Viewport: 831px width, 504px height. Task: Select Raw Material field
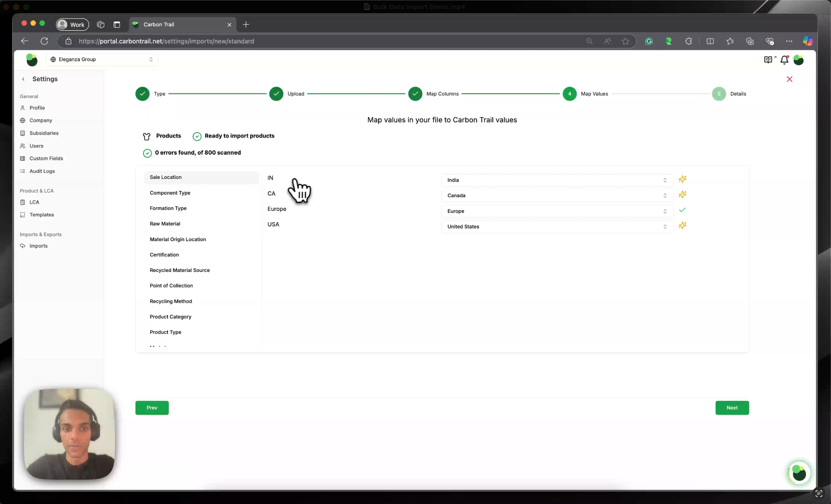201,224
